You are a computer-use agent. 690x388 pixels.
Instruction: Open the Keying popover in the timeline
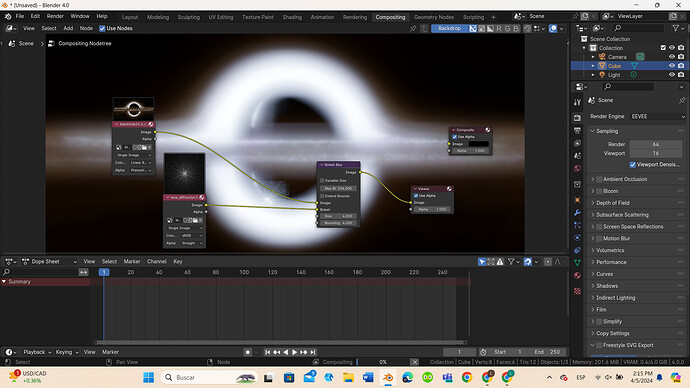pos(67,352)
